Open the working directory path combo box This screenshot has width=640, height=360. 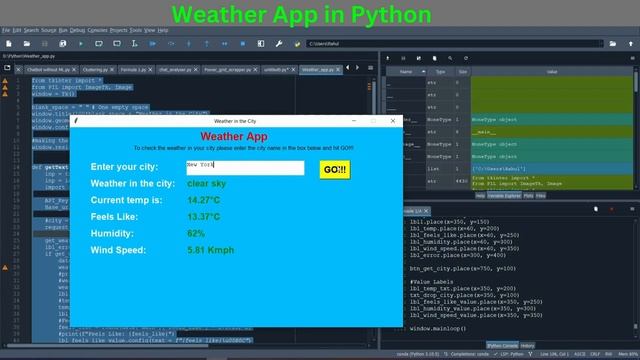click(x=454, y=44)
